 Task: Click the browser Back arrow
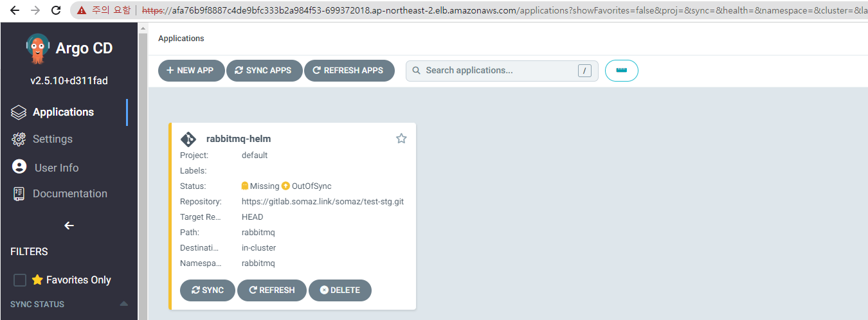tap(14, 10)
